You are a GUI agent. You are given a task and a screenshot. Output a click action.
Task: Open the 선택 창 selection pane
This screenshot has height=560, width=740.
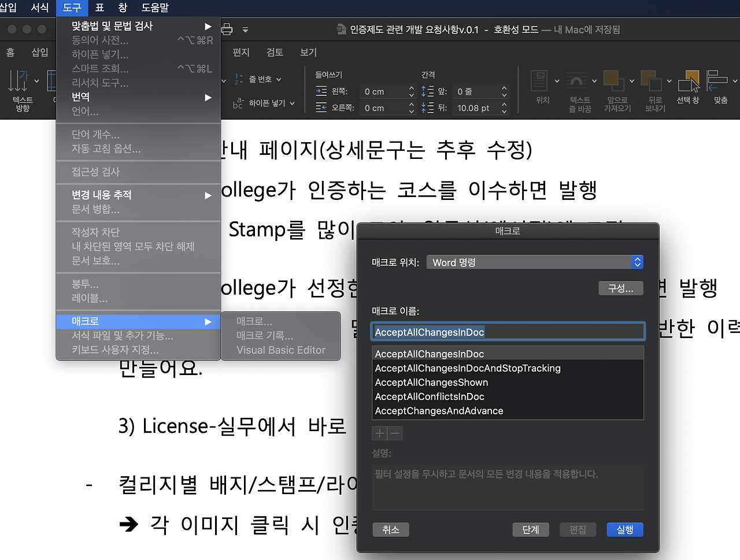(x=689, y=87)
